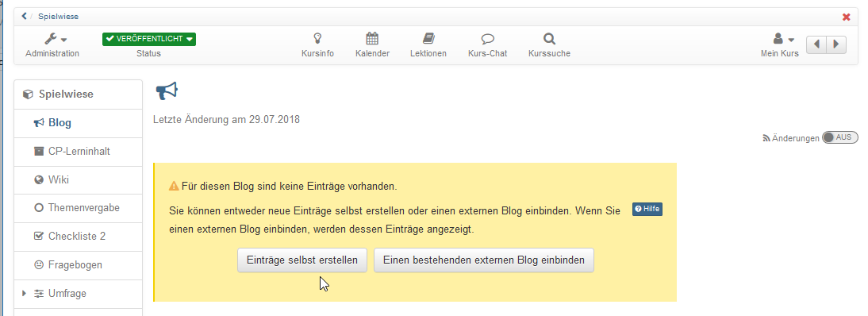Click the large blog megaphone icon
868x316 pixels.
coord(166,91)
